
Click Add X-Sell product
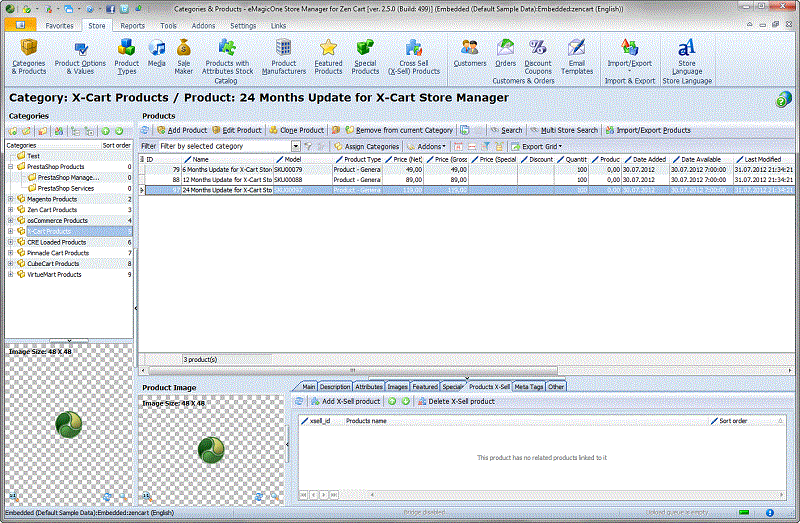click(x=346, y=402)
